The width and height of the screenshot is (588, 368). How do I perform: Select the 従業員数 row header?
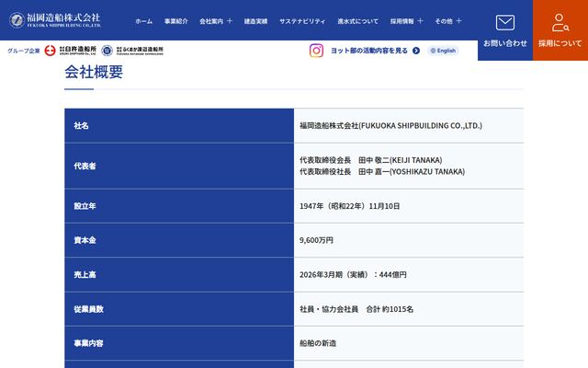(179, 309)
